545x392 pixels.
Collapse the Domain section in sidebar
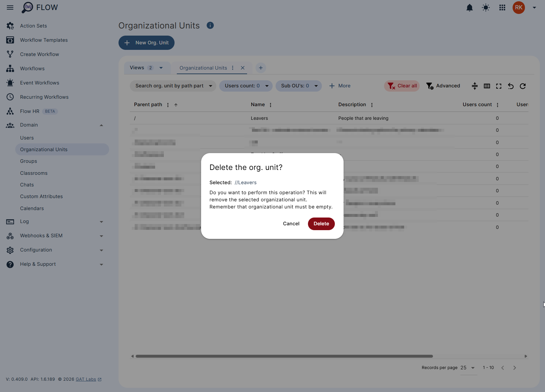[x=101, y=125]
